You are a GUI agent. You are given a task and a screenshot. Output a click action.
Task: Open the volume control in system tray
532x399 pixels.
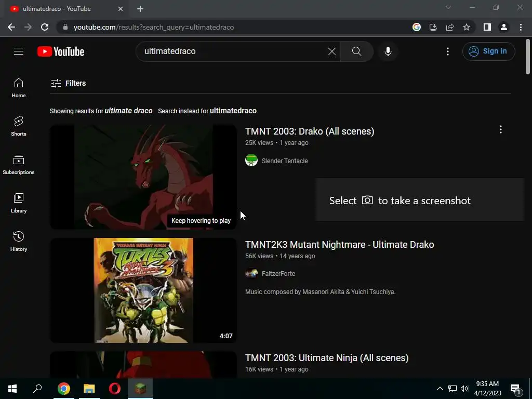(x=464, y=389)
